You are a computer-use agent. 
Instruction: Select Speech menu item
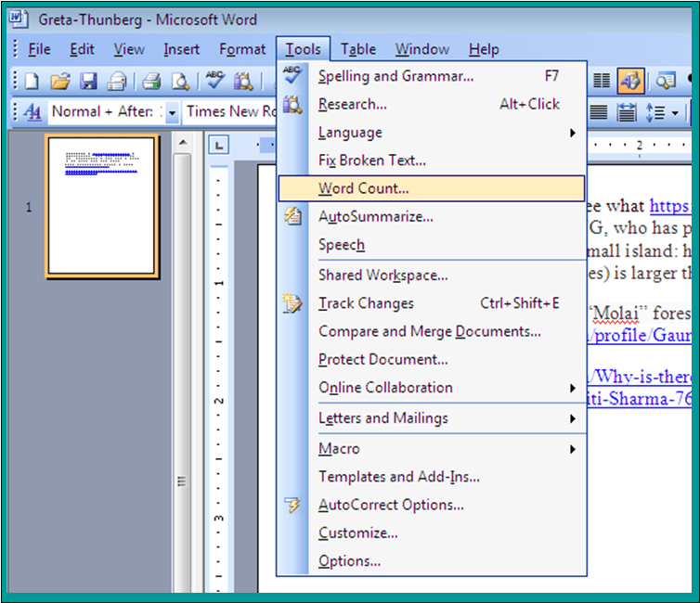(432, 245)
